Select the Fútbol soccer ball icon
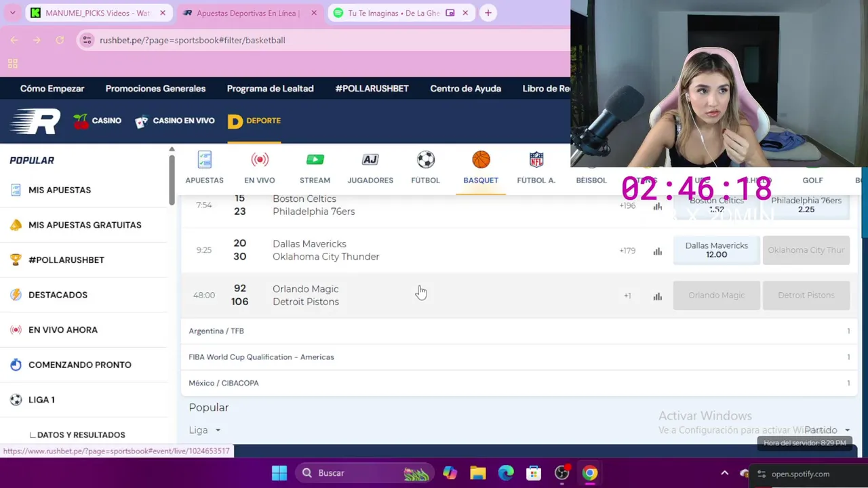Image resolution: width=868 pixels, height=488 pixels. (x=425, y=160)
